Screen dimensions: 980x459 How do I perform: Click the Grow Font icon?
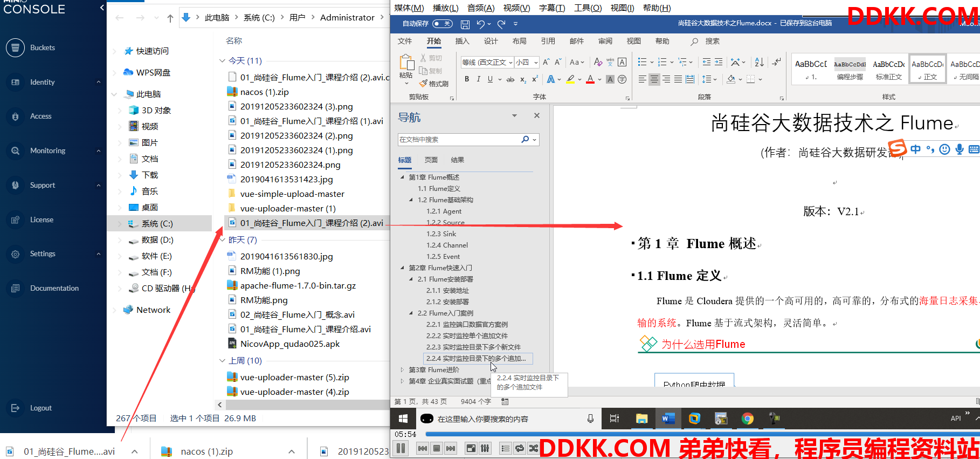click(x=547, y=62)
